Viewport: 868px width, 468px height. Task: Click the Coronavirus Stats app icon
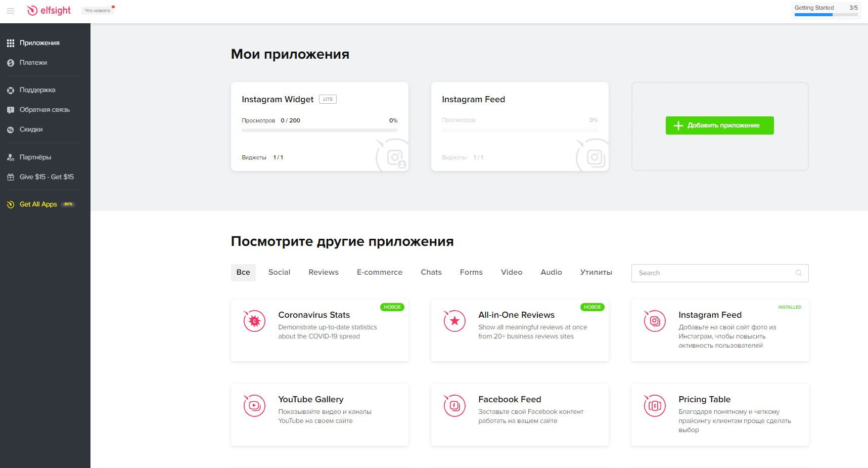(254, 321)
